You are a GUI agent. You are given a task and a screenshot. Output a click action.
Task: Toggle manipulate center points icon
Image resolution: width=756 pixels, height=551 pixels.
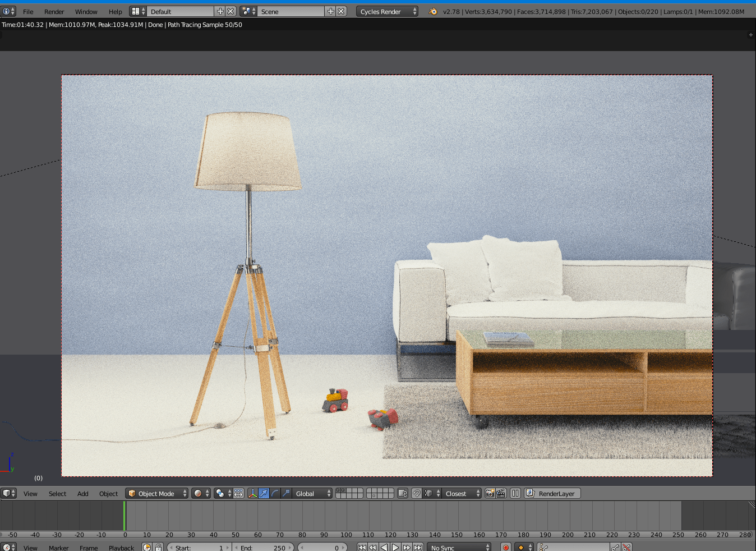(238, 493)
